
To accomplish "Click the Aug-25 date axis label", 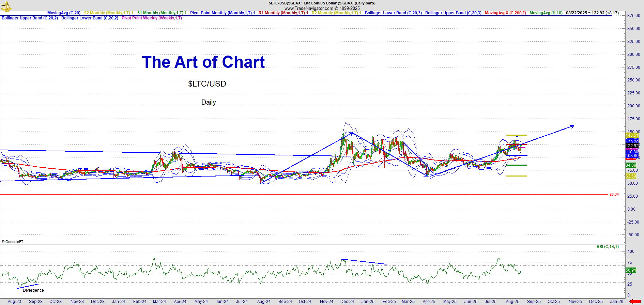I will [512, 302].
